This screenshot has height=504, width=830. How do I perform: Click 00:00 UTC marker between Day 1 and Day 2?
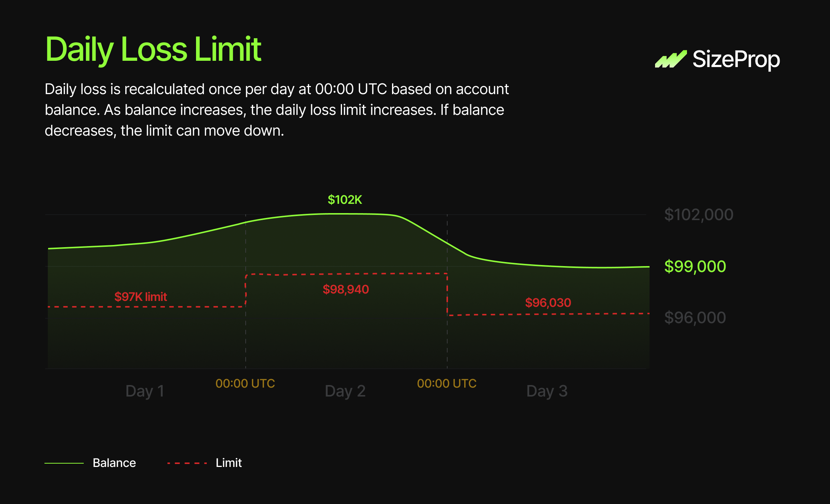coord(245,383)
